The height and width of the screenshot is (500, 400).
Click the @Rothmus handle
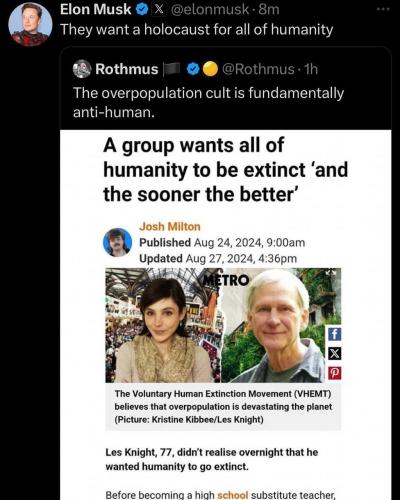(x=258, y=69)
